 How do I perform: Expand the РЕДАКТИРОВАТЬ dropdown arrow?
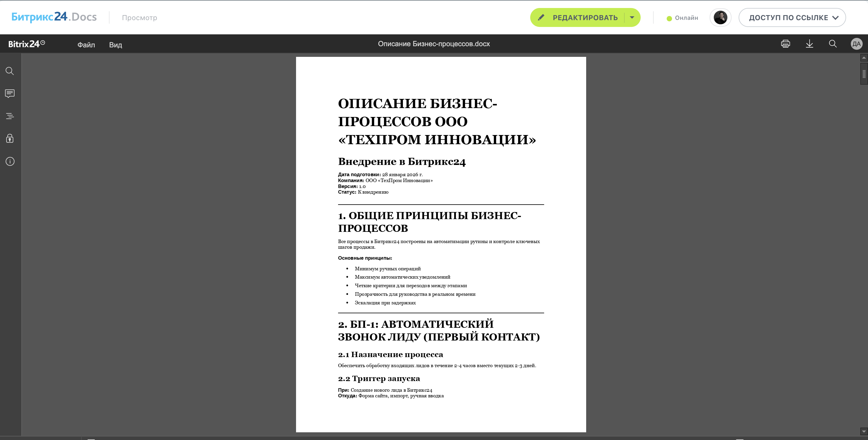click(632, 17)
